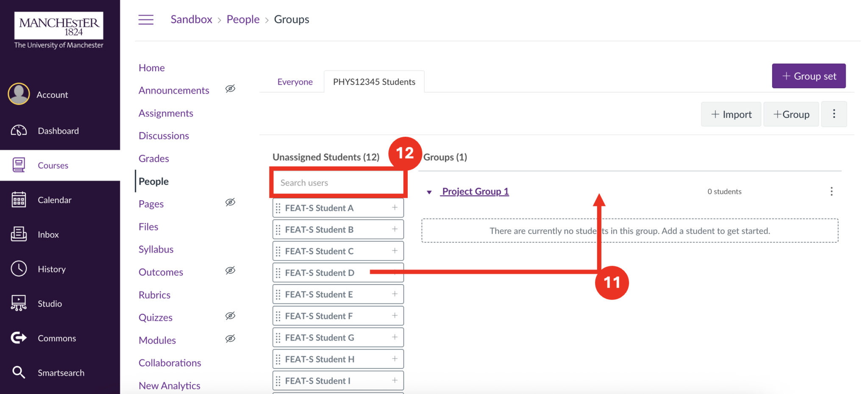This screenshot has width=868, height=394.
Task: Switch to the Everyone tab
Action: point(295,81)
